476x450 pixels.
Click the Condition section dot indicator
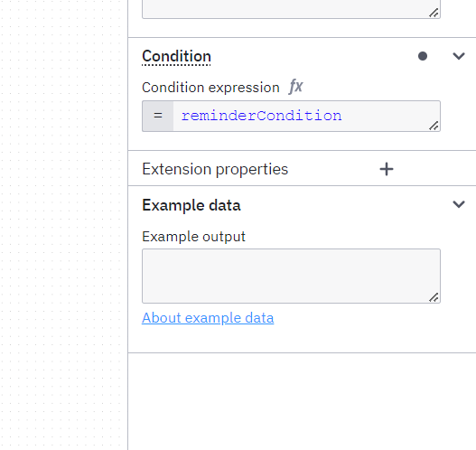tap(423, 56)
